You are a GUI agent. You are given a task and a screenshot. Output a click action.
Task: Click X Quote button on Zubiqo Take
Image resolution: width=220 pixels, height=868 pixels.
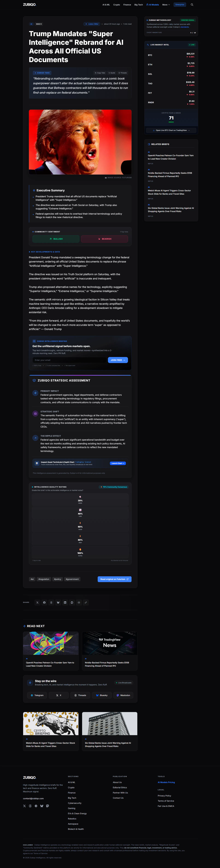coord(112,73)
